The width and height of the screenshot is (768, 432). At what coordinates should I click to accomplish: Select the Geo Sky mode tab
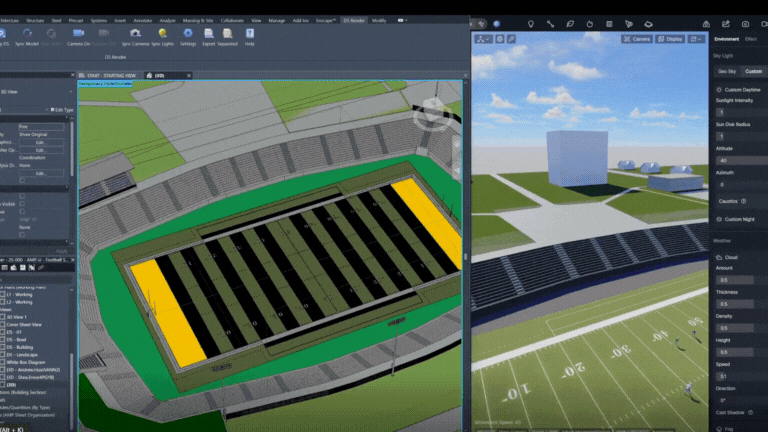point(727,72)
